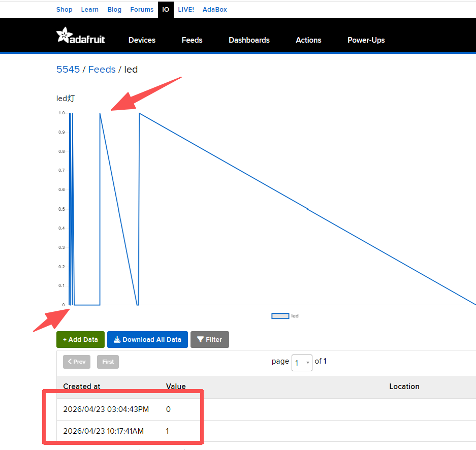The height and width of the screenshot is (450, 476).
Task: Open the Devices menu
Action: pyautogui.click(x=142, y=40)
